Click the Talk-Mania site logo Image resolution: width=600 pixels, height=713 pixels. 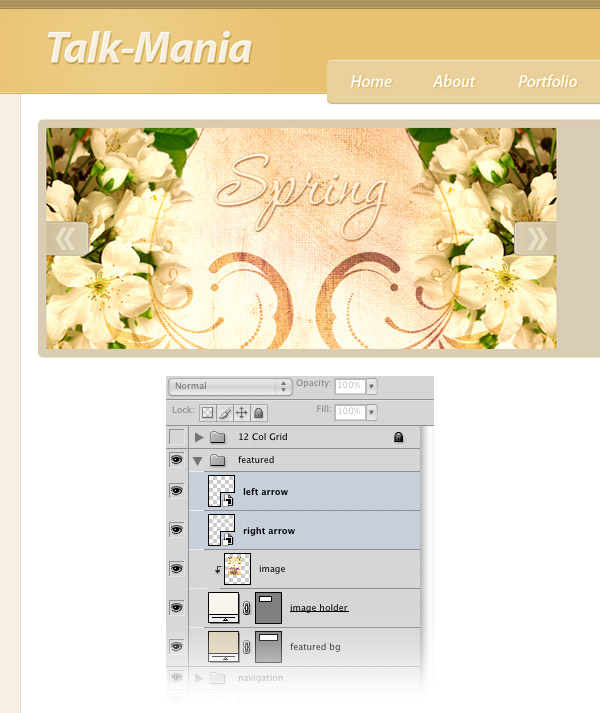150,47
